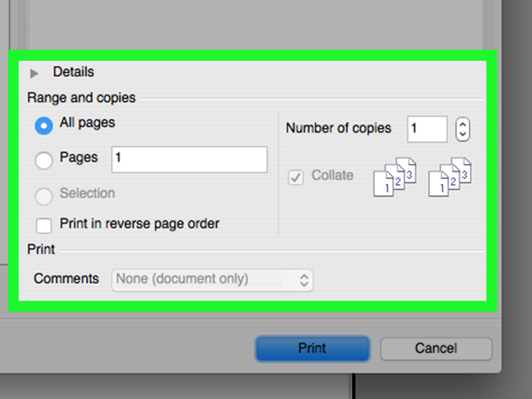Select the Pages radio button
532x399 pixels.
click(x=44, y=161)
